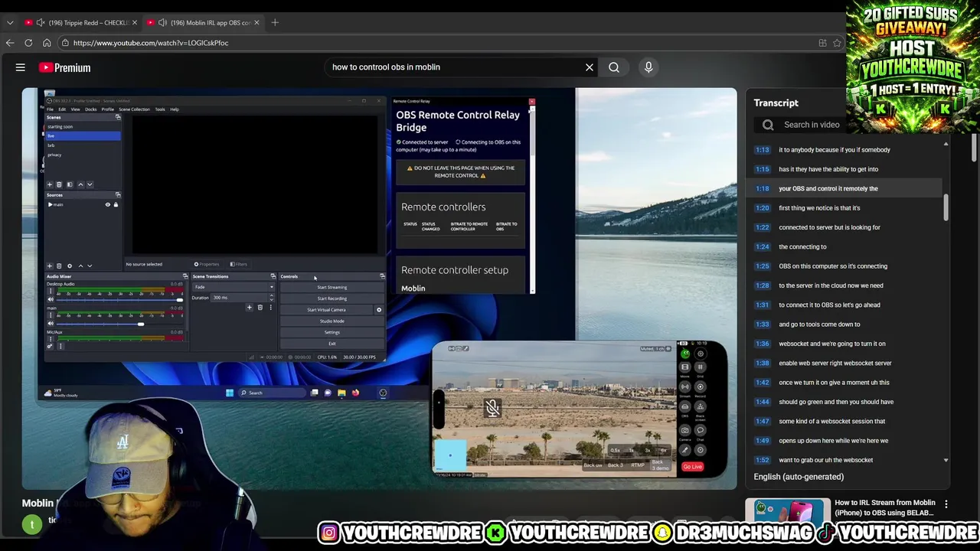The height and width of the screenshot is (551, 980).
Task: Run search with the magnifier button
Action: pos(614,67)
